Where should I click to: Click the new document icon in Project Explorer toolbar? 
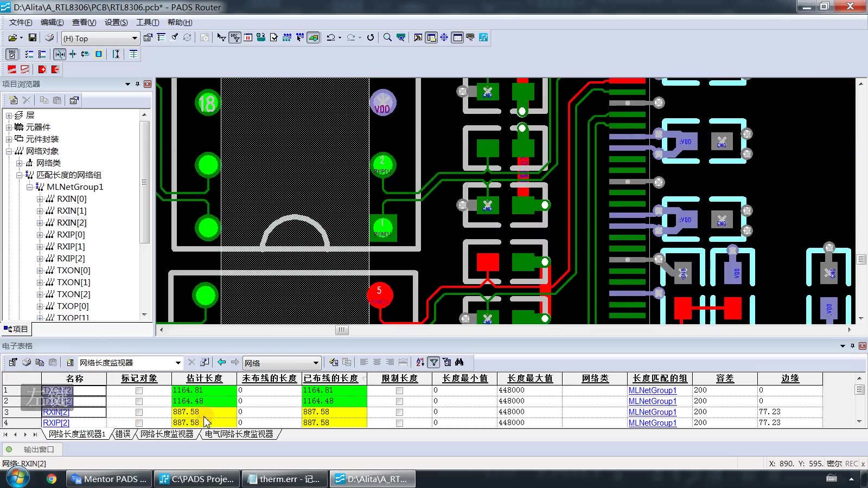pyautogui.click(x=14, y=100)
